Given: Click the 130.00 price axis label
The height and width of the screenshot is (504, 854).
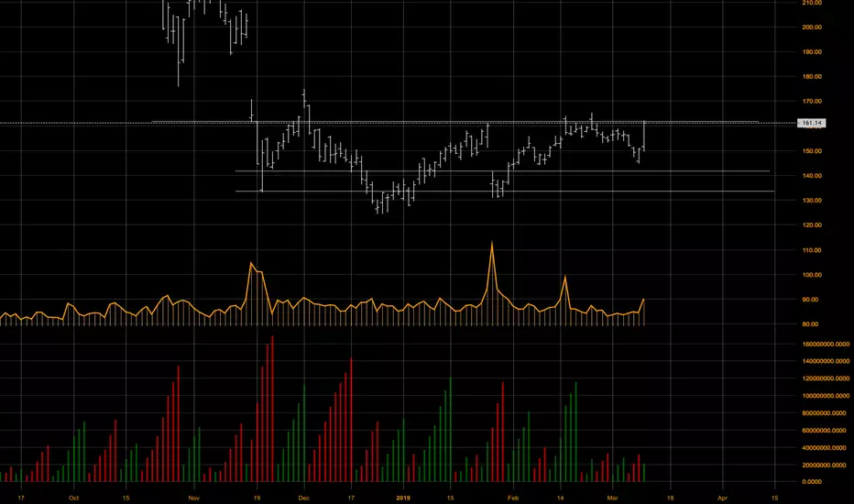Looking at the screenshot, I should (x=812, y=201).
